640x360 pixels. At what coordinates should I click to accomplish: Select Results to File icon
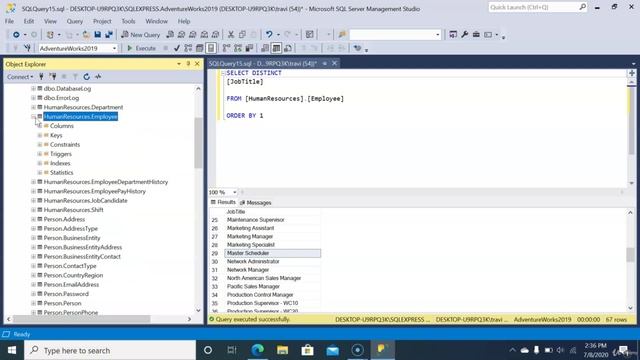coord(288,48)
